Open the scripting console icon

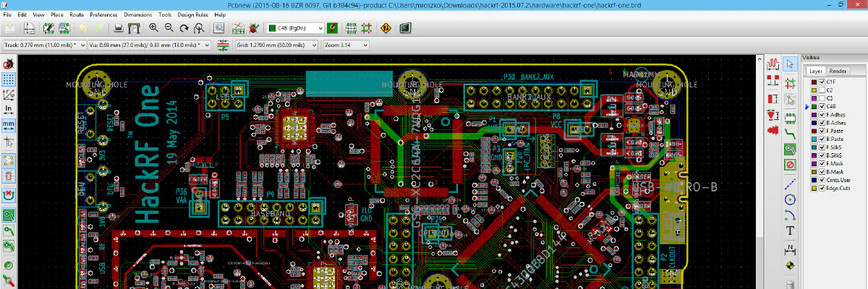point(405,28)
